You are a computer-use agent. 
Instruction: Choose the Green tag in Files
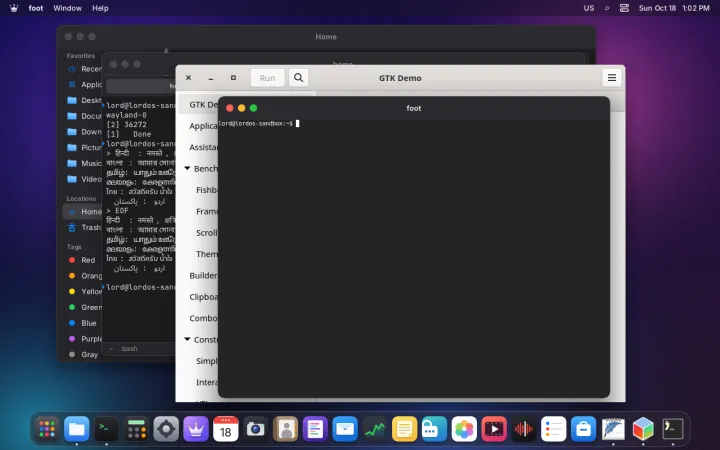pos(84,307)
